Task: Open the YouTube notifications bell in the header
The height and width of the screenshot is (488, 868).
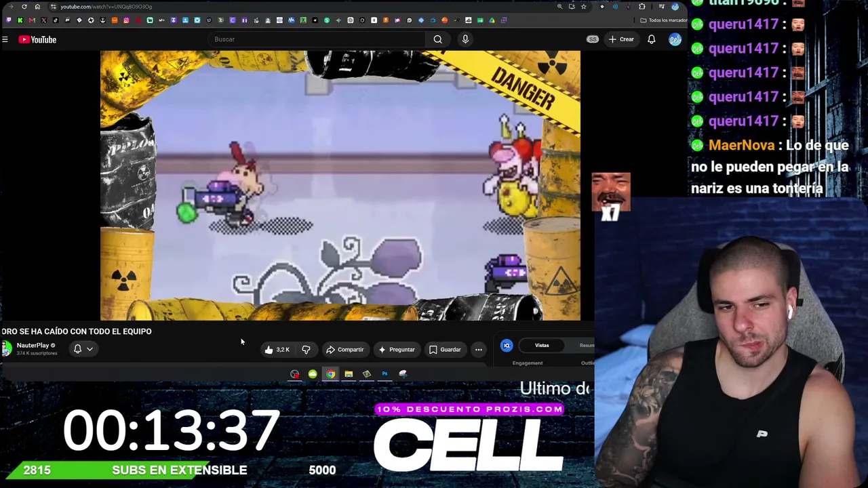Action: [x=652, y=39]
